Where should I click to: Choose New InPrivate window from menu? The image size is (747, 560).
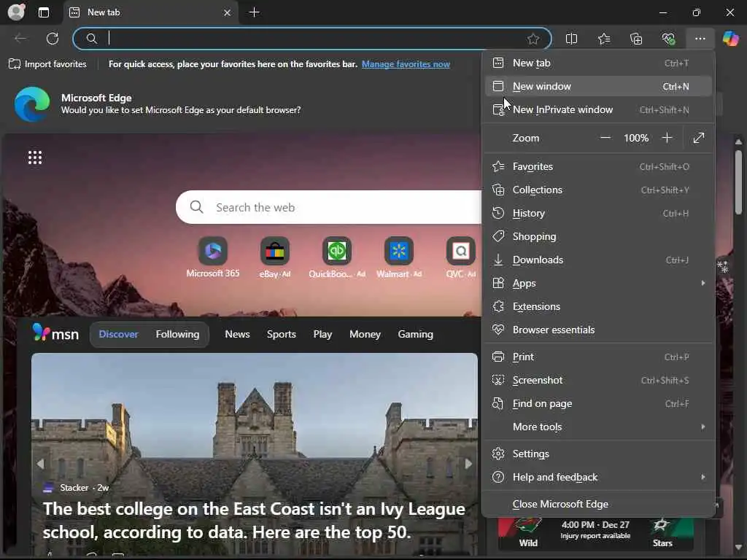pyautogui.click(x=598, y=109)
